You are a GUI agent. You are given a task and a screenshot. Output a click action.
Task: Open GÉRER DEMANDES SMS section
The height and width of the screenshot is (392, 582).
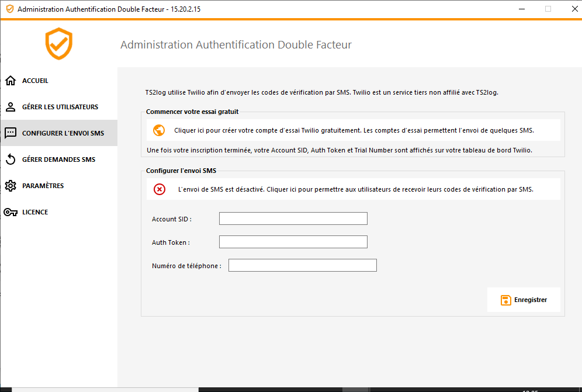pyautogui.click(x=59, y=159)
